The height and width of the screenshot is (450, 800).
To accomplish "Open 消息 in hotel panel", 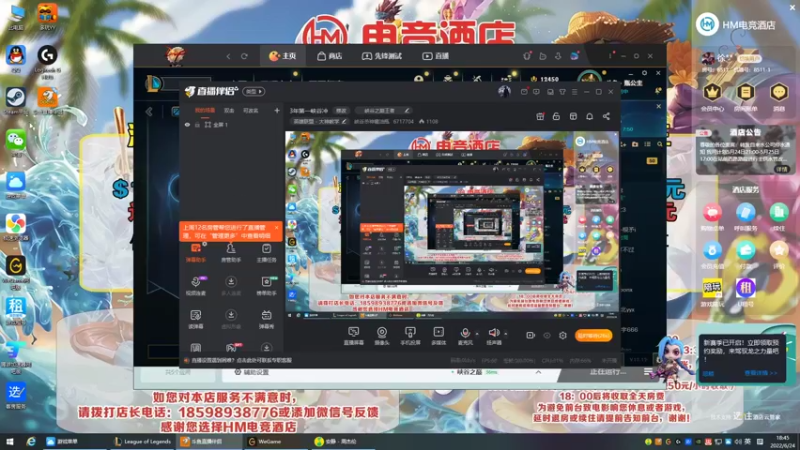I will coord(779,97).
